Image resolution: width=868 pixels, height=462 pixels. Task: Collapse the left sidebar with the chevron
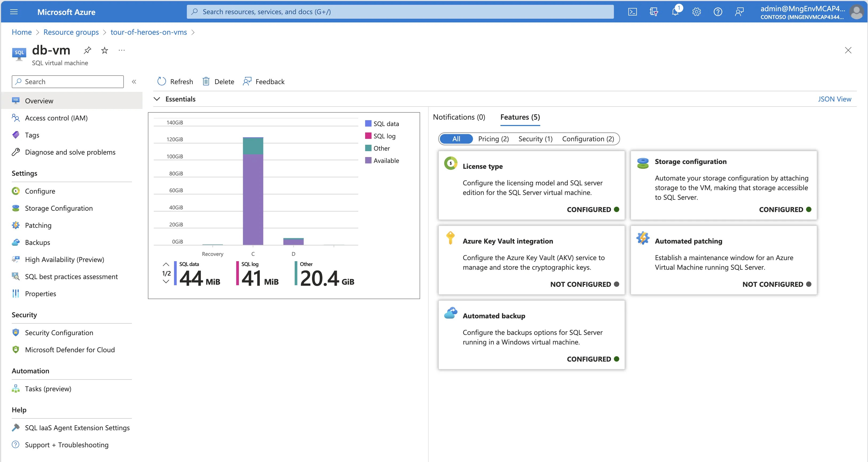point(134,81)
